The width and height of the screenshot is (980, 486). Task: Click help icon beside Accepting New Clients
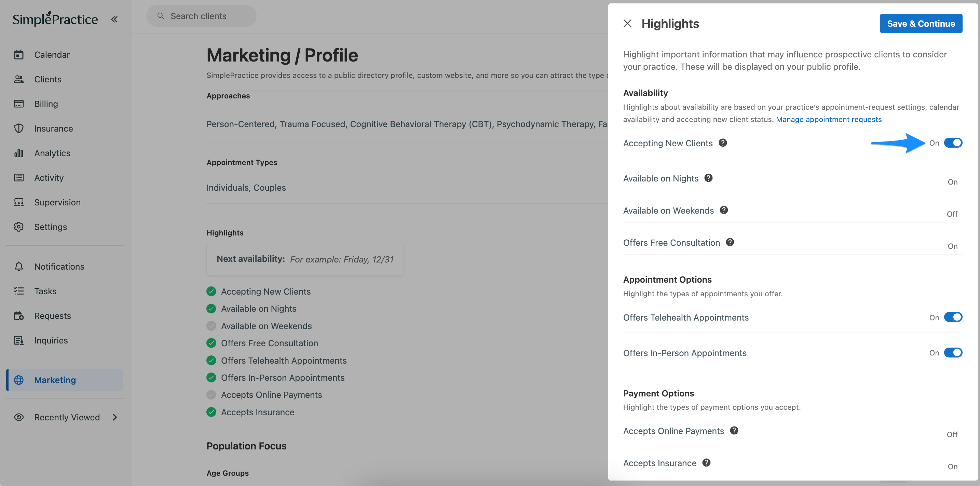point(723,143)
